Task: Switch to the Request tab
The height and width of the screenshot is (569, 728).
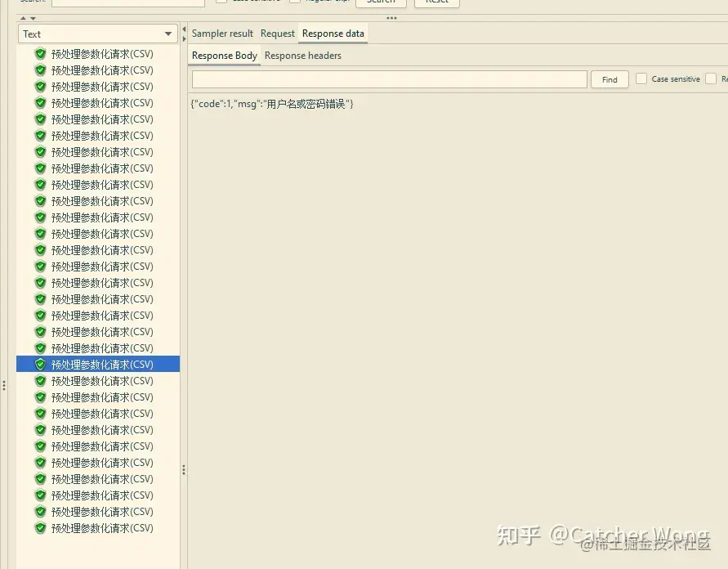Action: [x=277, y=34]
